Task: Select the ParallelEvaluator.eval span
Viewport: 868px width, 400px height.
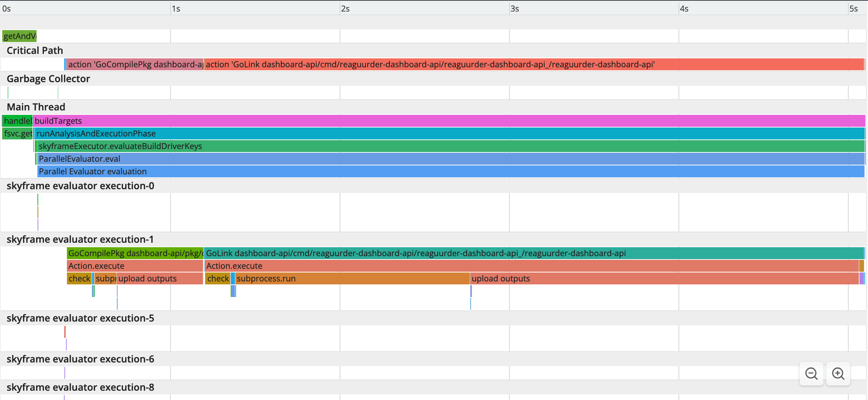Action: pyautogui.click(x=451, y=159)
